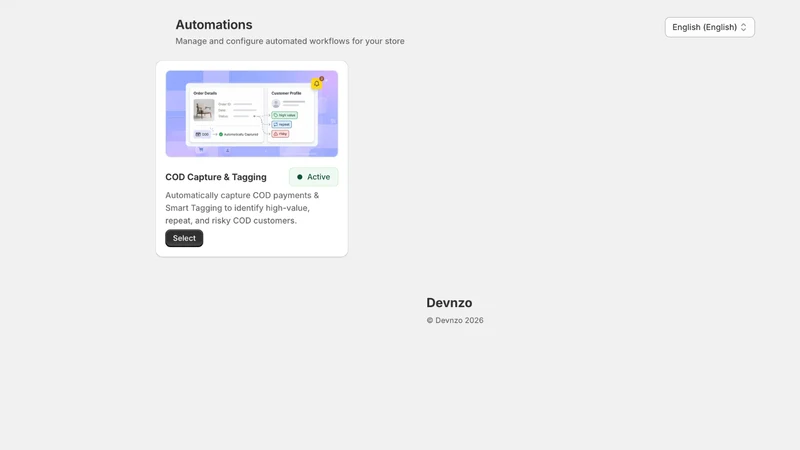Viewport: 800px width, 450px height.
Task: Click the up-down chevrons in language selector
Action: 743,27
